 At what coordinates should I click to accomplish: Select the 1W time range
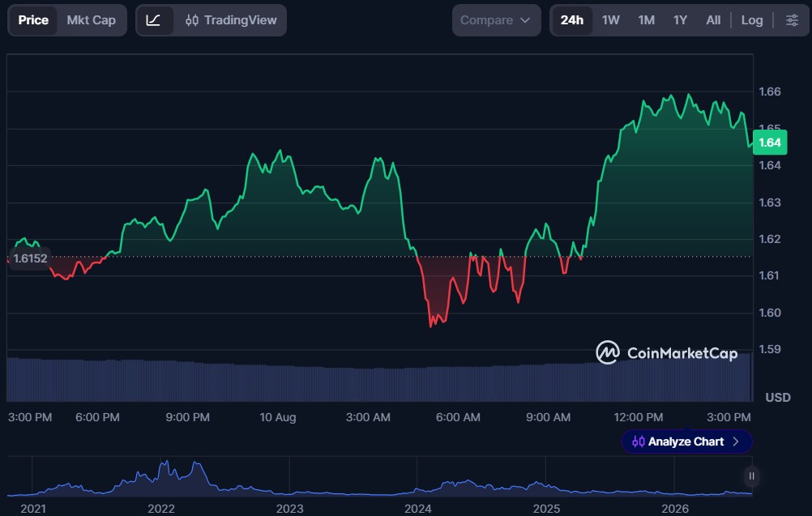click(x=610, y=20)
